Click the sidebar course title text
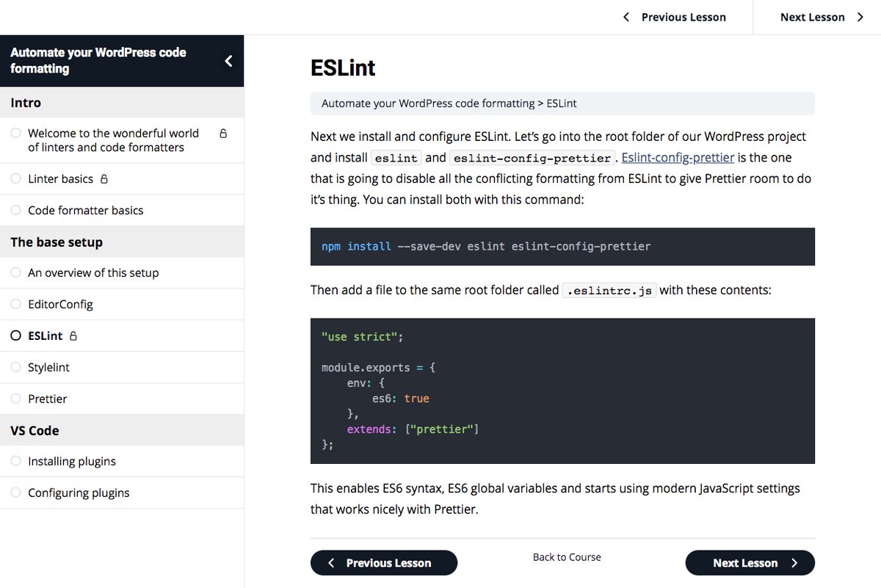The width and height of the screenshot is (881, 588). click(98, 61)
